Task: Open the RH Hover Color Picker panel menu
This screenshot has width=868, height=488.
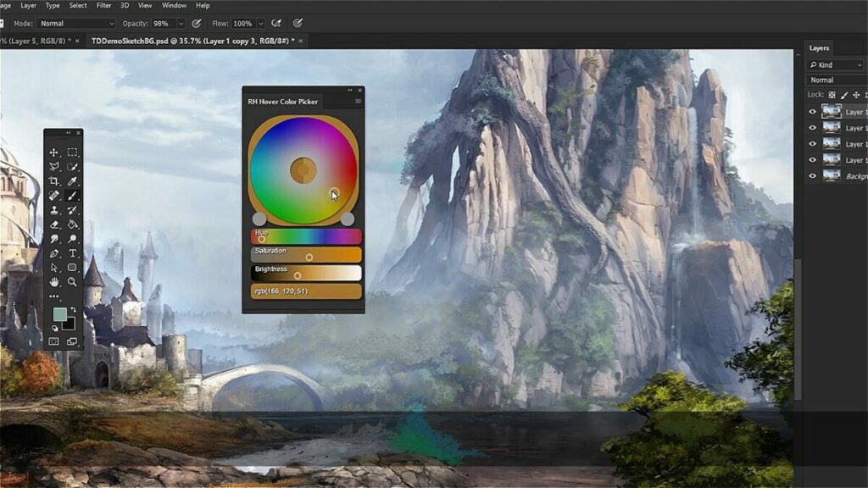Action: pos(357,100)
